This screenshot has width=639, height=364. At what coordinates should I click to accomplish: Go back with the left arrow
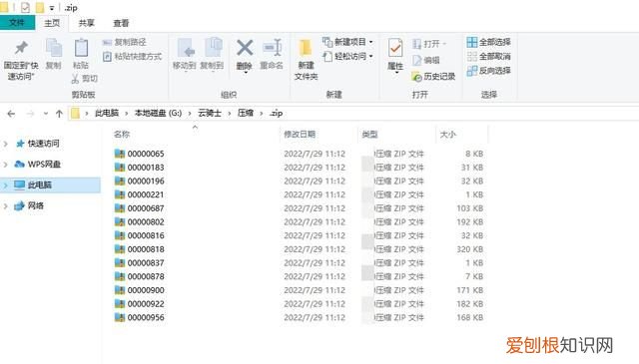[11, 114]
